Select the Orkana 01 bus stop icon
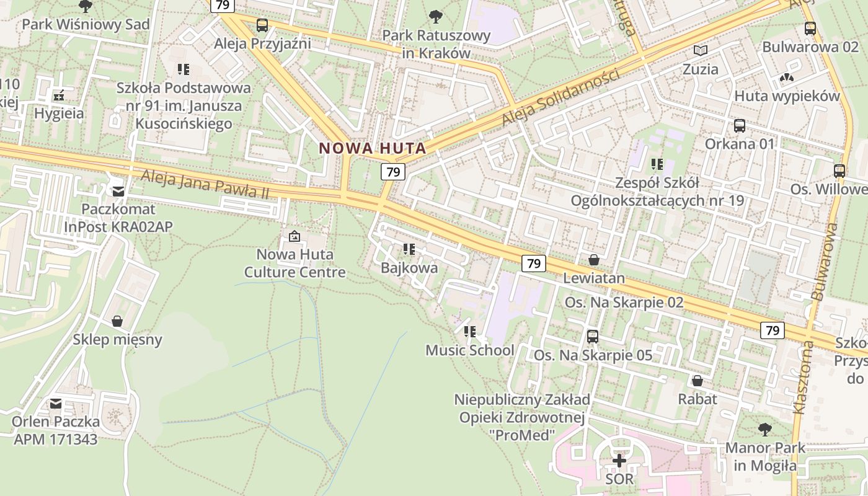 (x=740, y=126)
